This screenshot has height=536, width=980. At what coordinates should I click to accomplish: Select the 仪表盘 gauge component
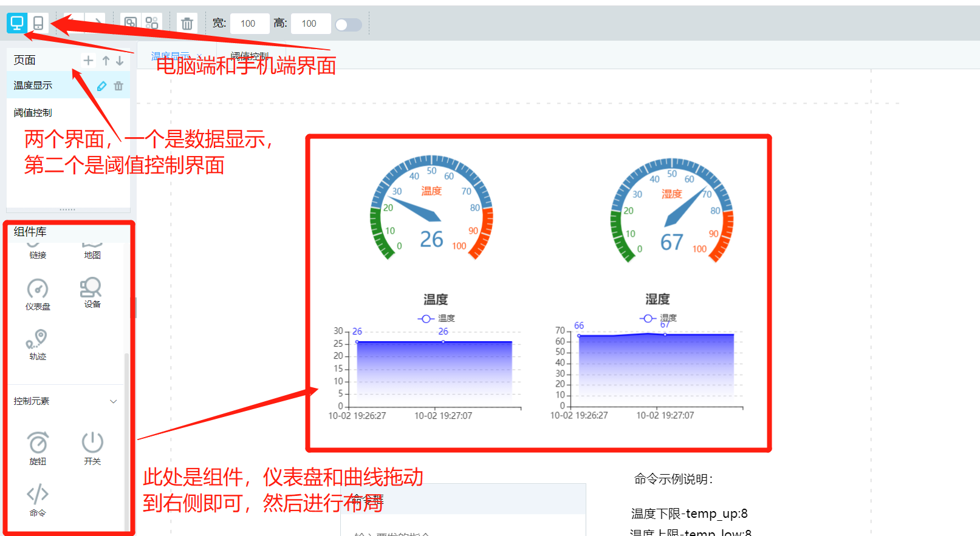coord(38,294)
